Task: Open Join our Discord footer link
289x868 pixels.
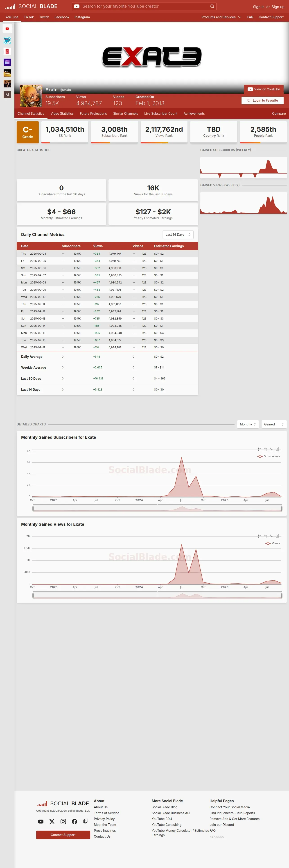Action: coord(222,825)
